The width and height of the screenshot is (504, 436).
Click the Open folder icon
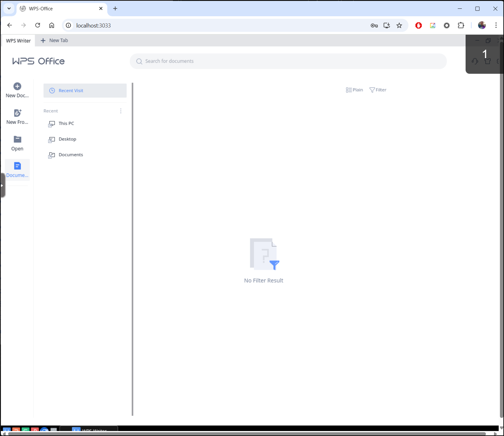17,139
